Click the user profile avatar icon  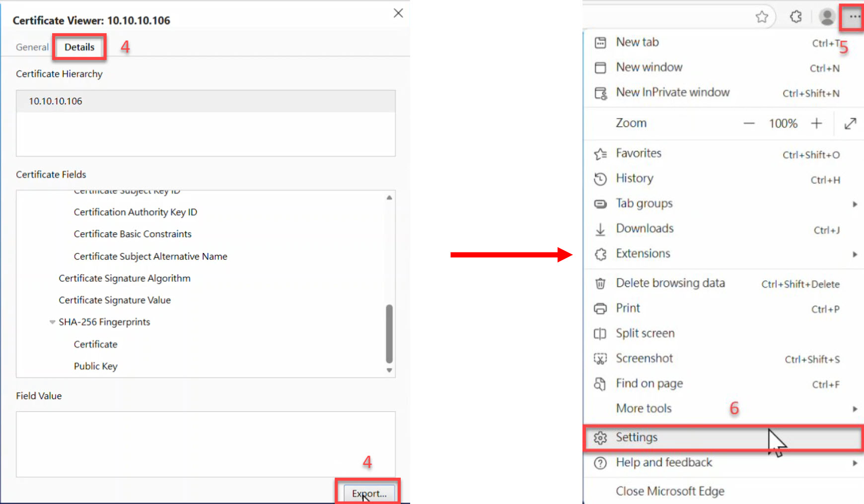click(x=827, y=17)
